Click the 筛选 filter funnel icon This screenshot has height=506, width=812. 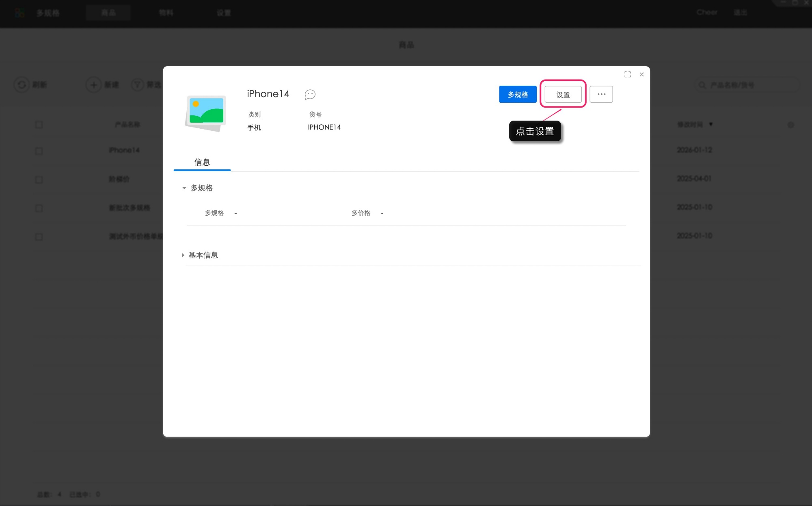(x=138, y=84)
